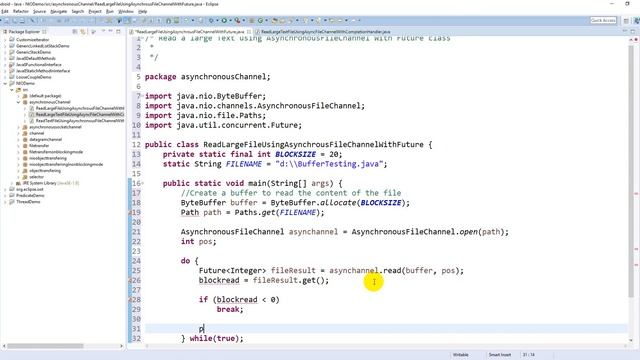Switch to the Java perspective icon
Screen dimensions: 640x360
636,20
